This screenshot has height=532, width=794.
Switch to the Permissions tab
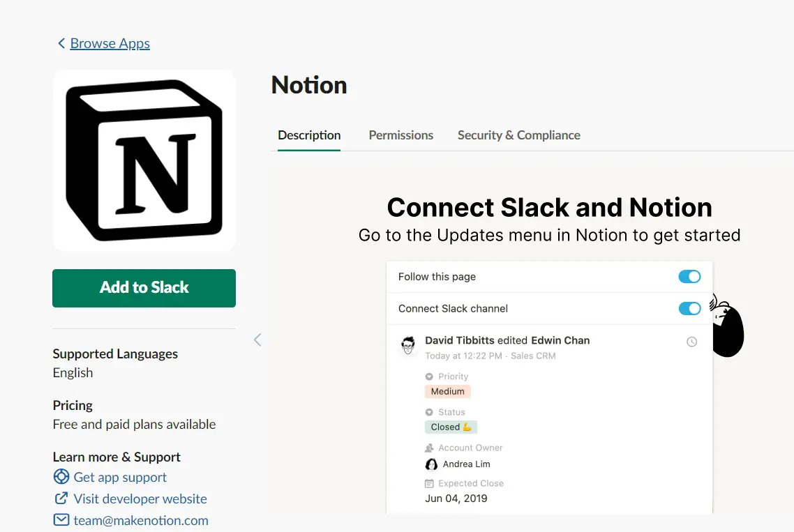click(401, 135)
